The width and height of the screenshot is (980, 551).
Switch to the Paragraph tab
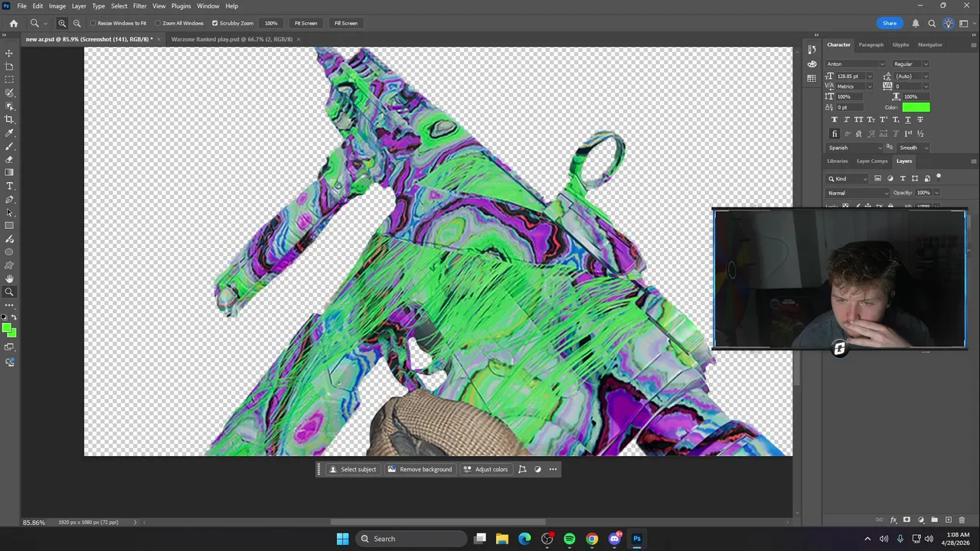pyautogui.click(x=871, y=44)
